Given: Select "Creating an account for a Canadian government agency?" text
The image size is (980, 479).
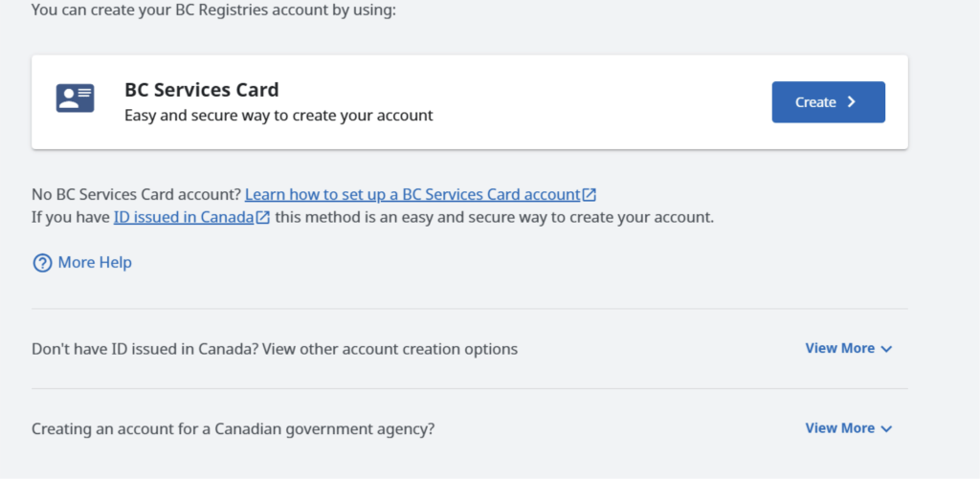Looking at the screenshot, I should 234,429.
